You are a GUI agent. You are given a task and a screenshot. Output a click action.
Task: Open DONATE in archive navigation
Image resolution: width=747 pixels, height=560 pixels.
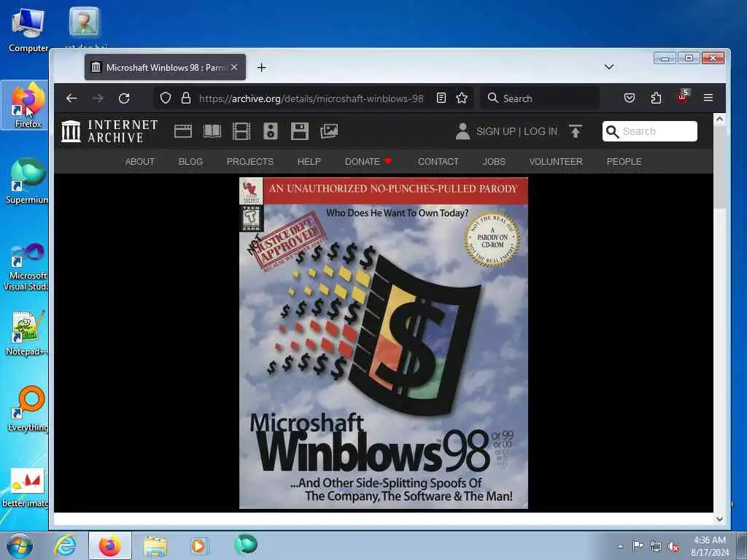[x=368, y=161]
